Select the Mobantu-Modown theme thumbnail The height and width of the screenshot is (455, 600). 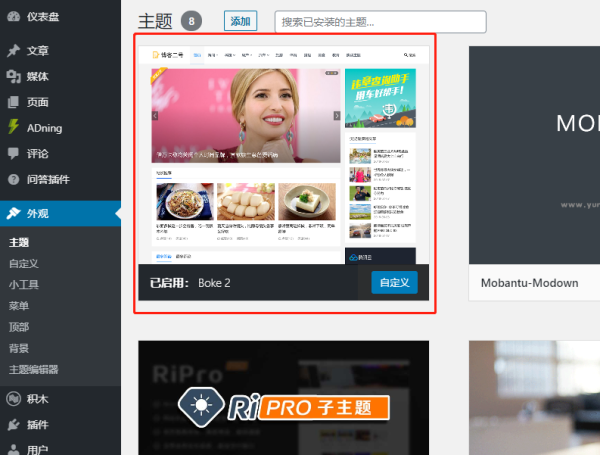(x=534, y=150)
